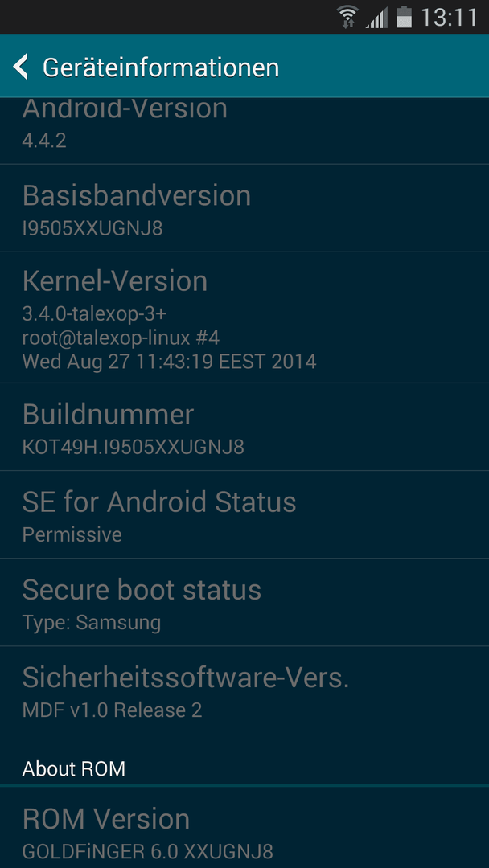Select the Basisbandversion entry
The image size is (489, 868).
click(244, 208)
